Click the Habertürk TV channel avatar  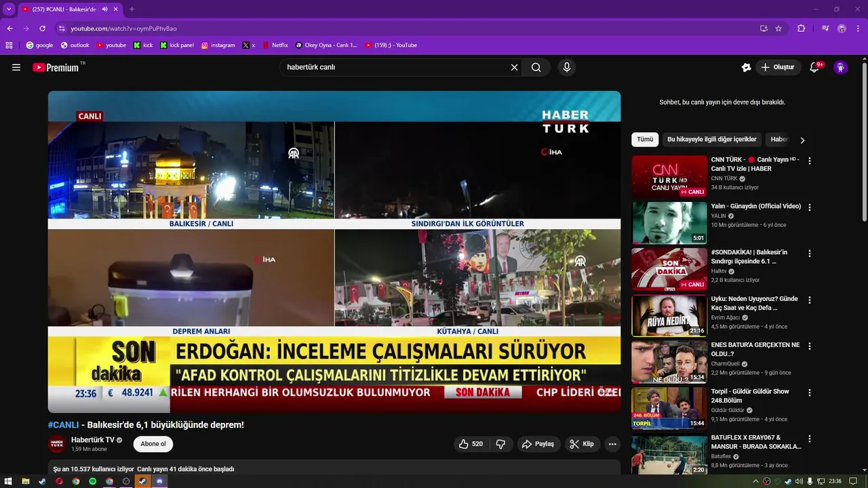tap(57, 444)
